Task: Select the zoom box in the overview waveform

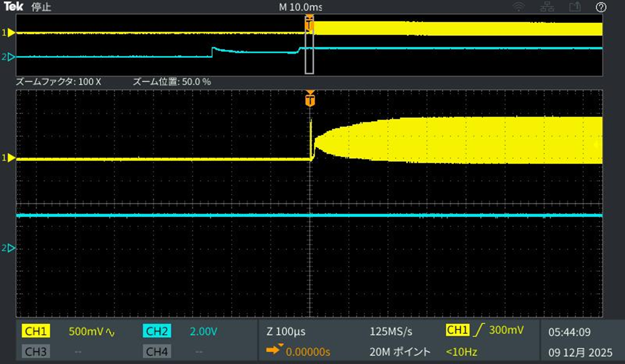Action: click(x=309, y=45)
